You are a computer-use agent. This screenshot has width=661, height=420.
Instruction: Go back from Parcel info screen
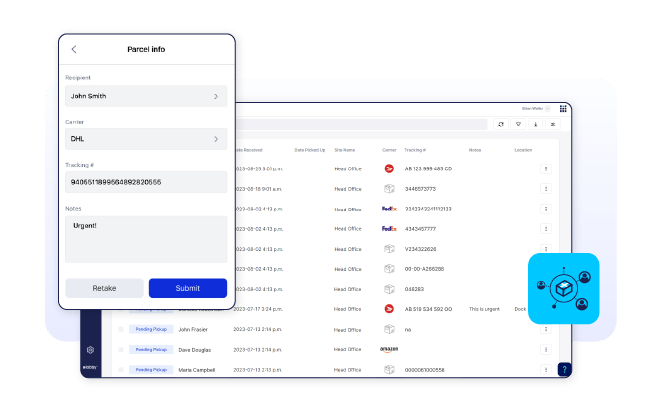tap(74, 49)
